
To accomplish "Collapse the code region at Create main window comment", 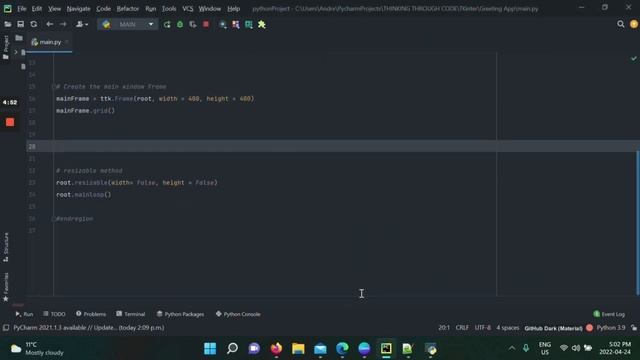I will (x=53, y=87).
